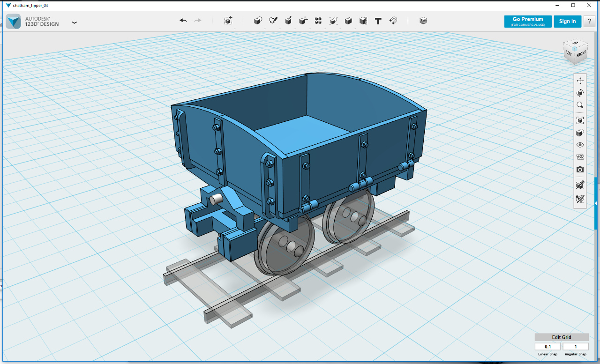Screen dimensions: 600x364
Task: Open the Material layers tool
Action: coord(423,21)
